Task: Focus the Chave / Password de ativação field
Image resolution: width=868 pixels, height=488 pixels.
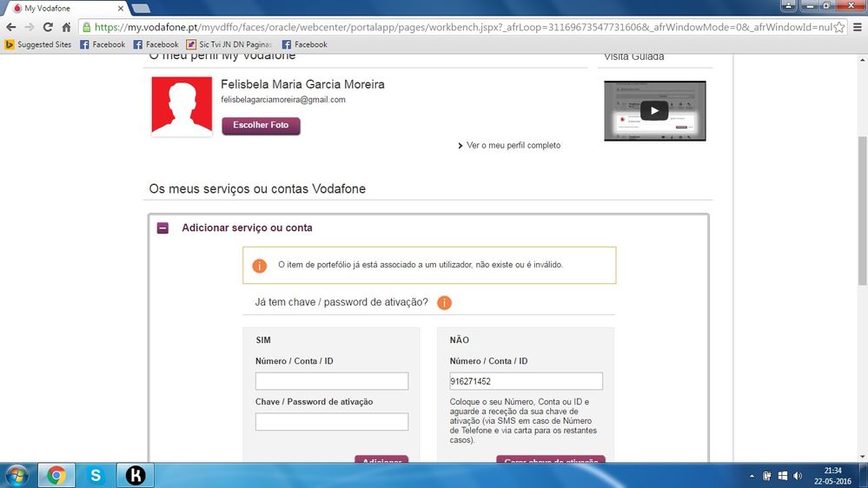Action: pyautogui.click(x=332, y=422)
